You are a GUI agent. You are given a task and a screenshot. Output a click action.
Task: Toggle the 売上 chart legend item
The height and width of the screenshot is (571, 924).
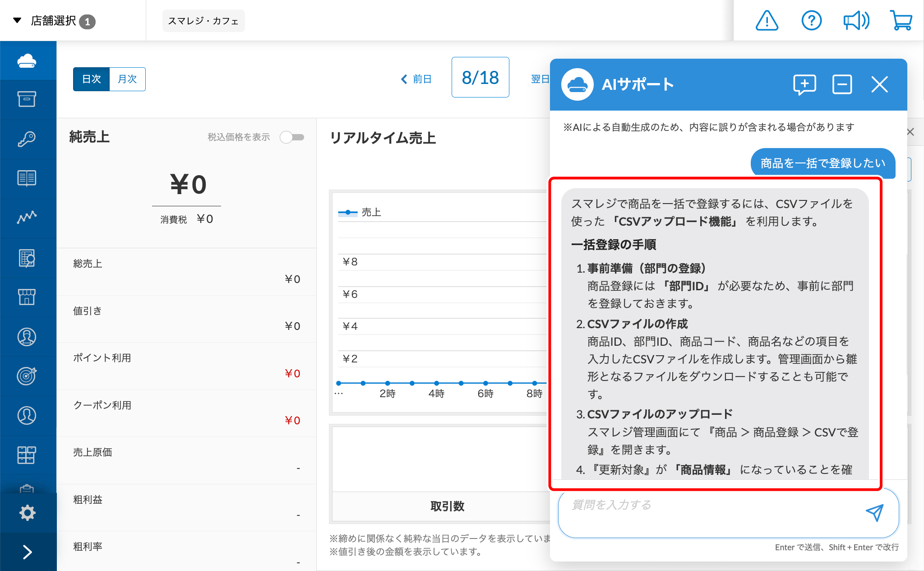(360, 212)
